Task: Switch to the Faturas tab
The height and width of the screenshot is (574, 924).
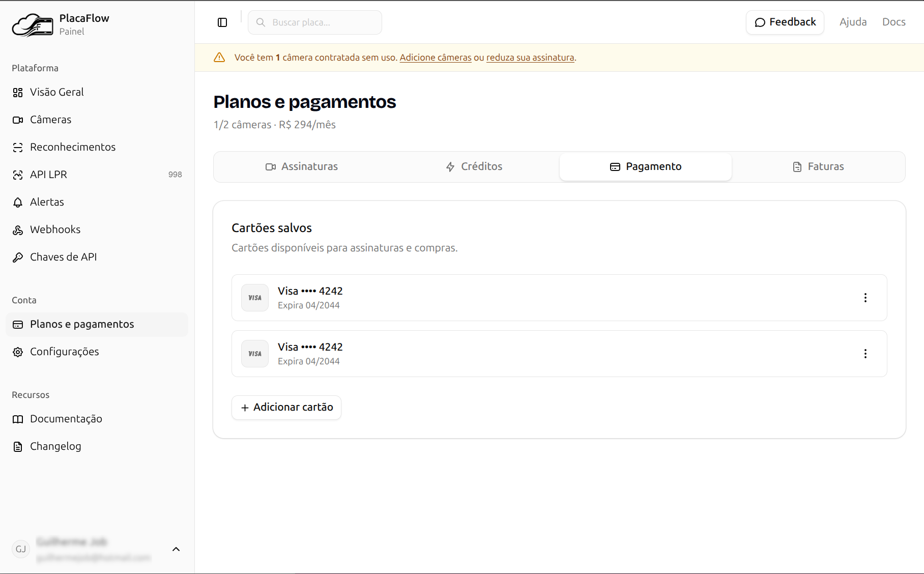Action: click(x=818, y=166)
